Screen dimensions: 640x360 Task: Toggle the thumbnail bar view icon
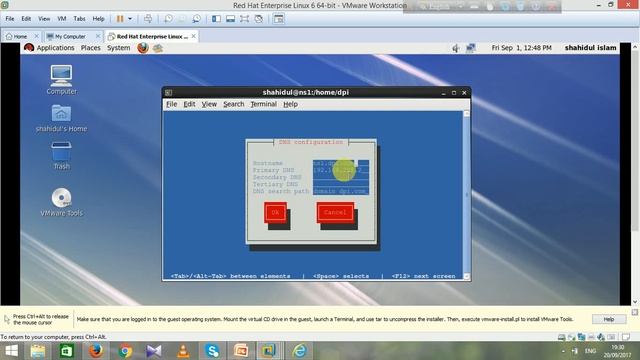tap(231, 19)
